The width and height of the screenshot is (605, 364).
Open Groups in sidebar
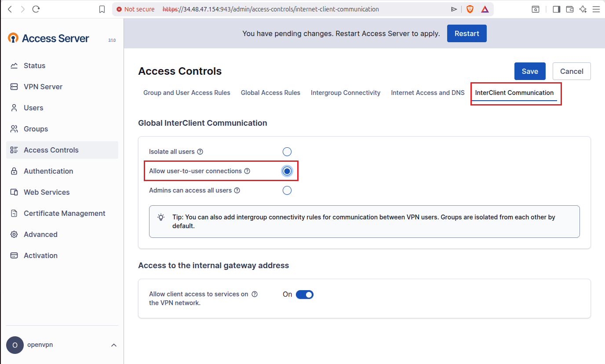point(62,129)
